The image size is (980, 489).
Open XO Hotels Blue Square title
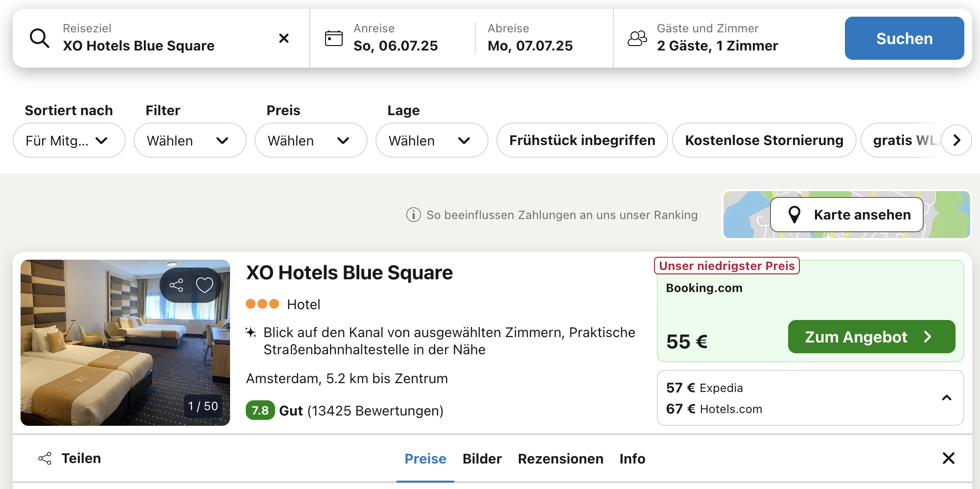click(x=350, y=272)
